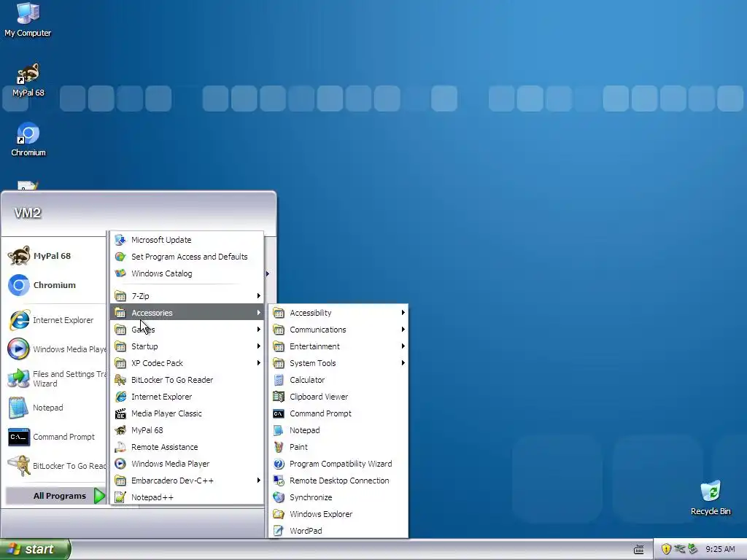Open Remote Desktop Connection
The height and width of the screenshot is (560, 747).
[x=338, y=481]
